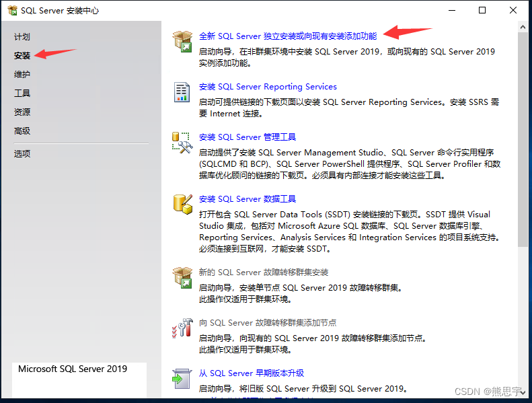Click 安装 SQL Server 管理工具 link

248,137
